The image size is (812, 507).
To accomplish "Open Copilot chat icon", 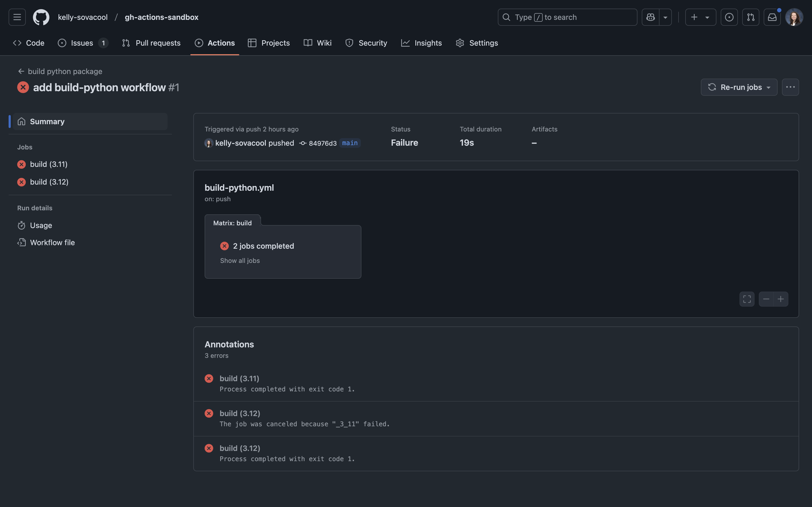I will [650, 17].
